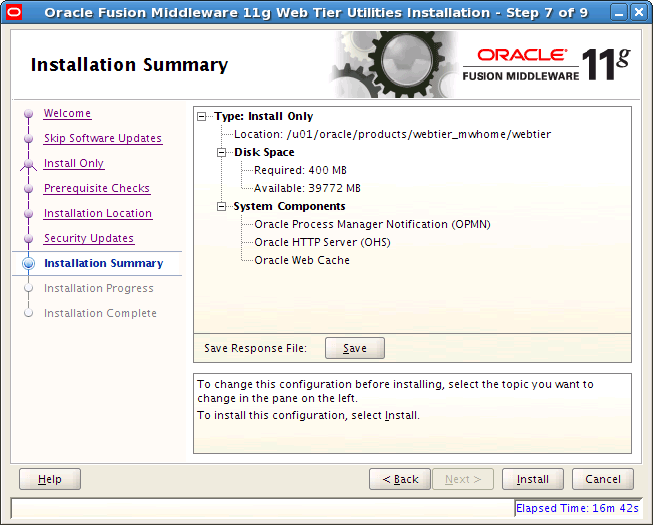This screenshot has height=525, width=653.
Task: Open Prerequisite Checks step
Action: point(97,188)
